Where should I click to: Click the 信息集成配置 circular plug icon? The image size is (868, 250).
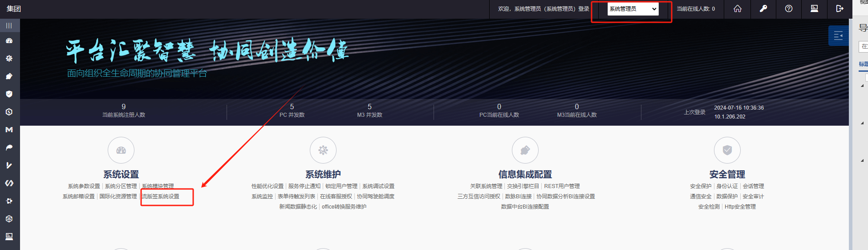525,150
